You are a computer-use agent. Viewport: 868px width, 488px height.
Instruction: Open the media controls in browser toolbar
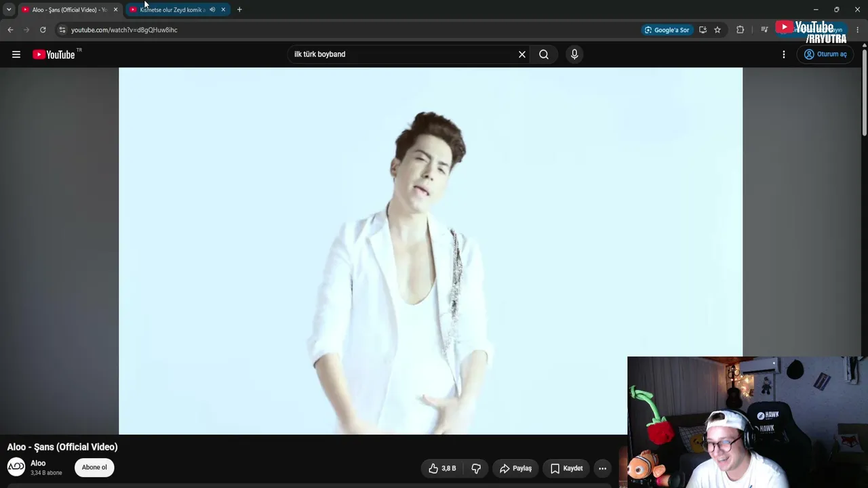[764, 30]
